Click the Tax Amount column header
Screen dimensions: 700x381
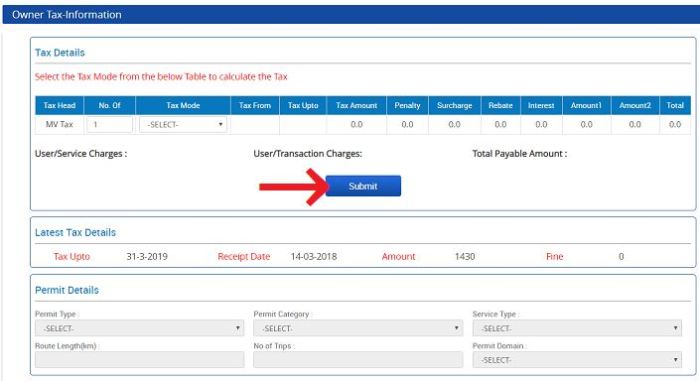(x=357, y=105)
